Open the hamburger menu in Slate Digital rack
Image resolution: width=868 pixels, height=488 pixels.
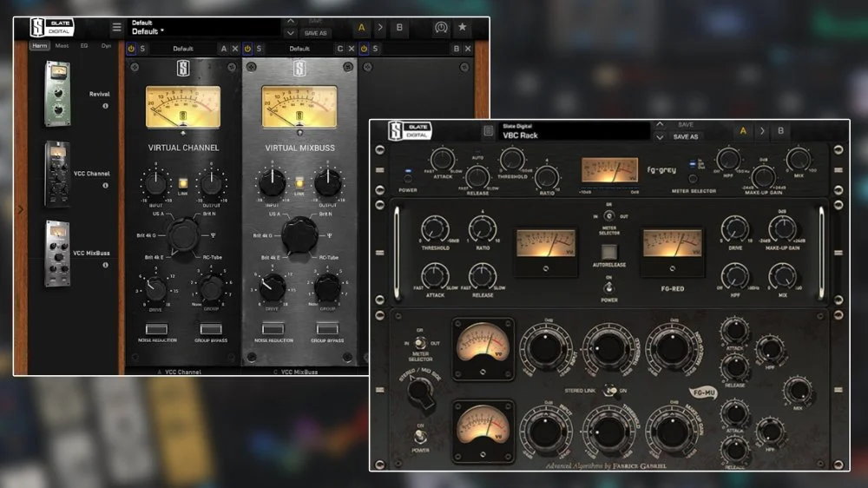(116, 27)
